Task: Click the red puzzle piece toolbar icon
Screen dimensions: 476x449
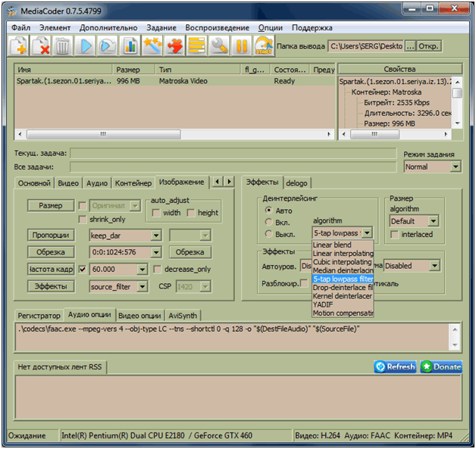Action: 175,46
